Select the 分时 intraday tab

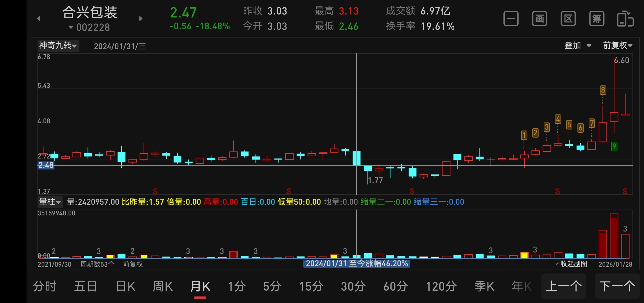(x=45, y=286)
